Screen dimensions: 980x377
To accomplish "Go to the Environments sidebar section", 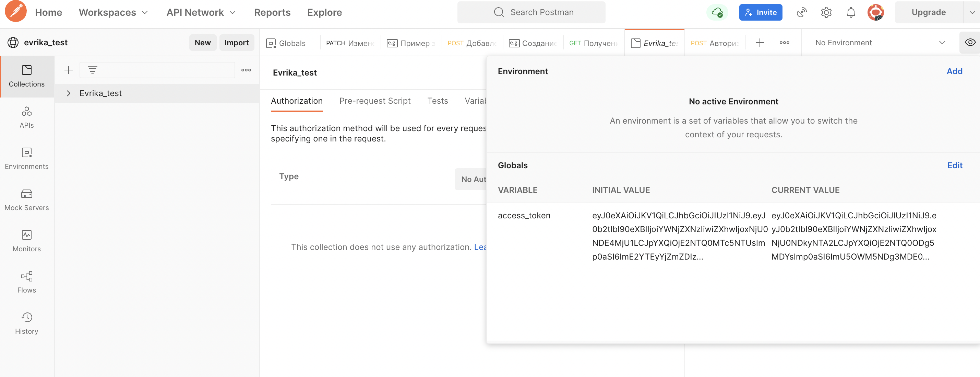I will 27,158.
